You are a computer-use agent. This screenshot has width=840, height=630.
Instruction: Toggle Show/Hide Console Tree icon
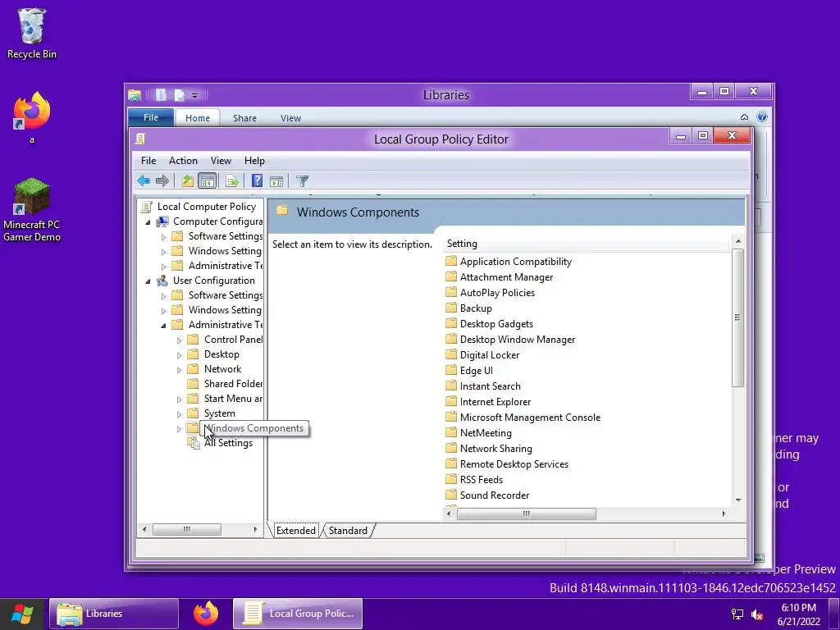pos(207,181)
